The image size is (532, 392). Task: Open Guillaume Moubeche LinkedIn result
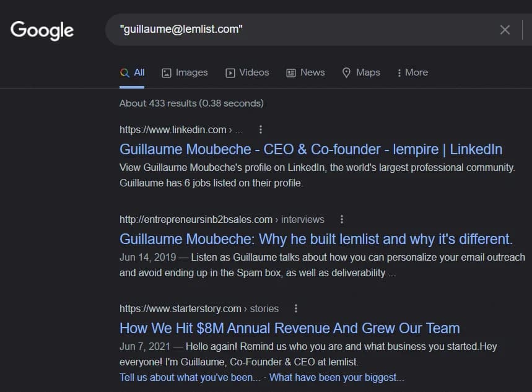pyautogui.click(x=311, y=149)
